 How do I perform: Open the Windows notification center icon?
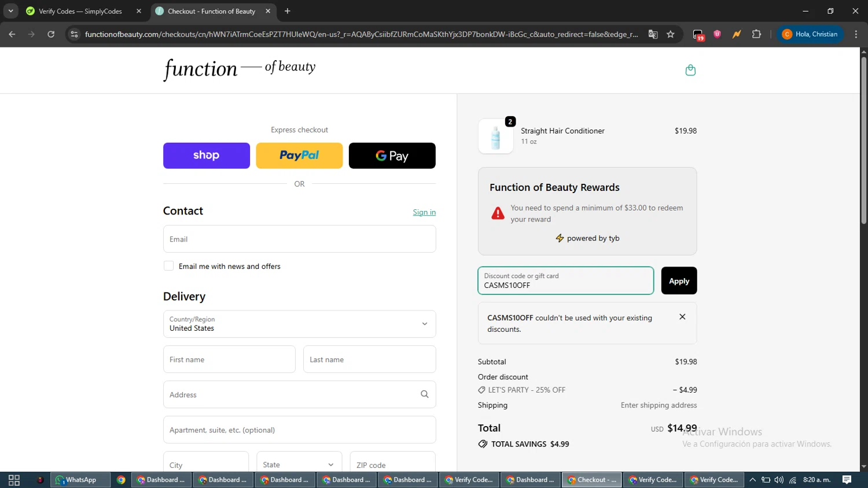[847, 480]
